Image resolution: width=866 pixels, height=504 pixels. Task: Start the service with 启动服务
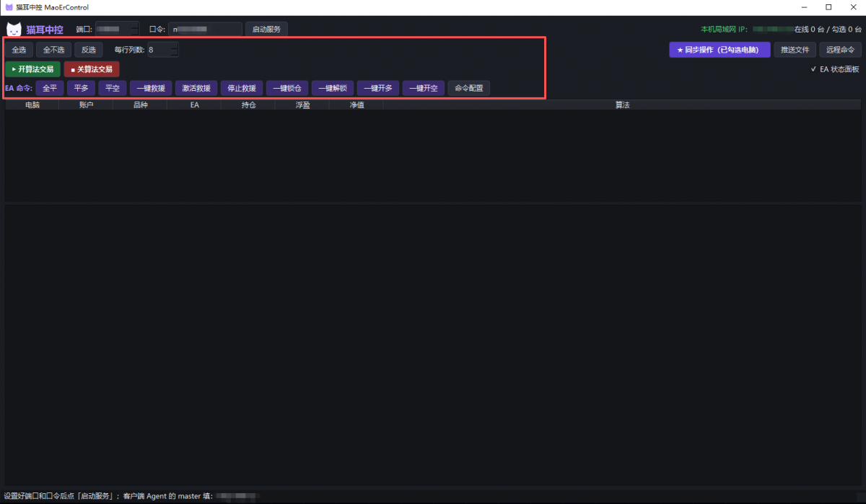tap(267, 30)
